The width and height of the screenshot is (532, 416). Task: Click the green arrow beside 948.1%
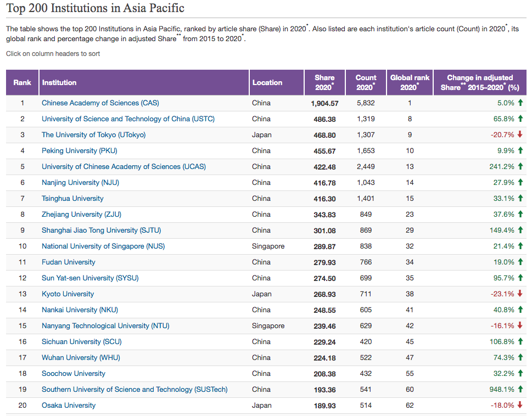pos(520,389)
